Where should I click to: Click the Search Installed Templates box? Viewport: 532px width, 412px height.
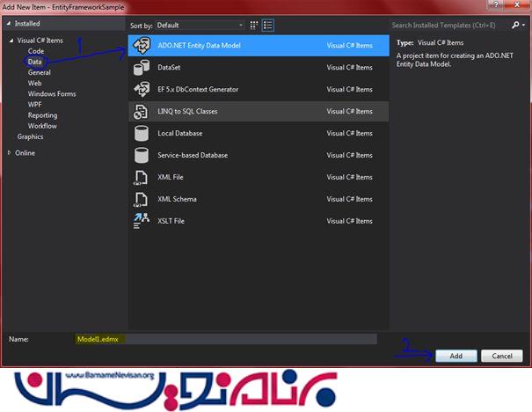click(x=454, y=26)
